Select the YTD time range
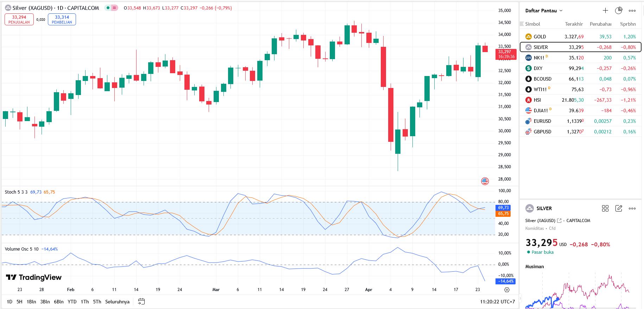Viewport: 644px width, 309px height. [72, 302]
